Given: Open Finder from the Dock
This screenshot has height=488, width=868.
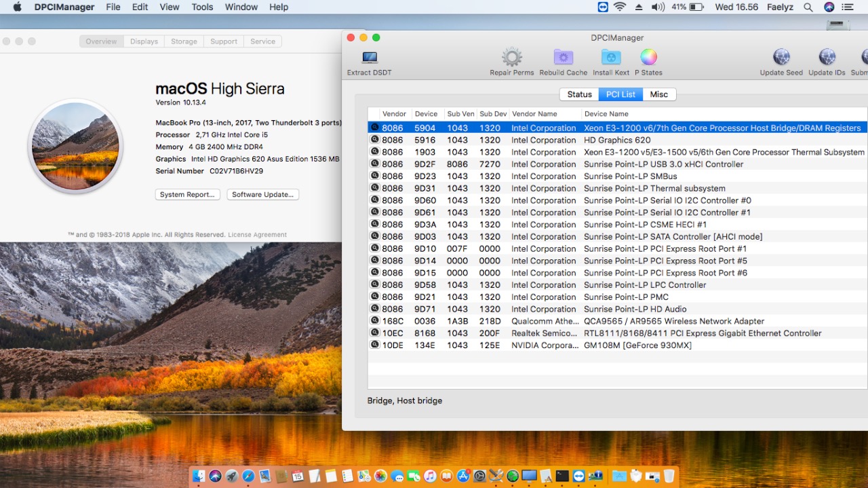Looking at the screenshot, I should tap(199, 476).
